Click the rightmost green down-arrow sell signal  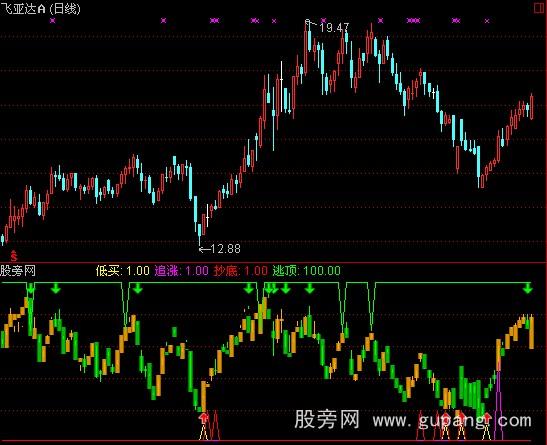(527, 288)
